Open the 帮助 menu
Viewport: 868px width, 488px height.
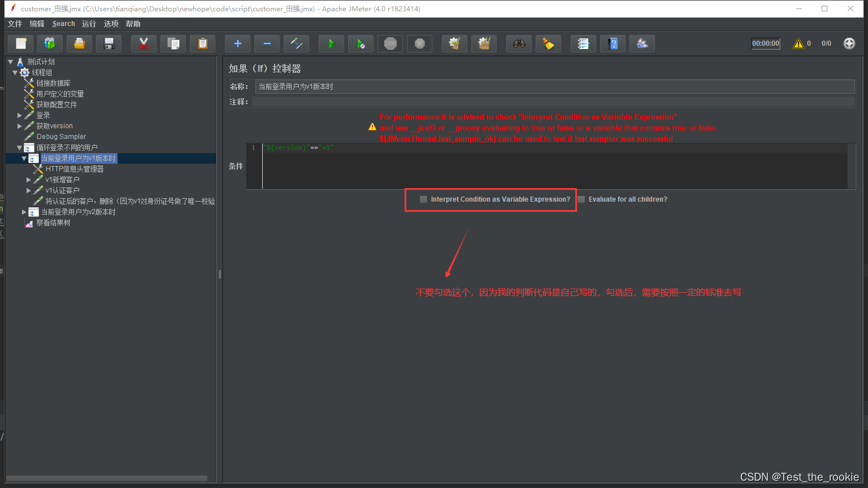tap(133, 24)
